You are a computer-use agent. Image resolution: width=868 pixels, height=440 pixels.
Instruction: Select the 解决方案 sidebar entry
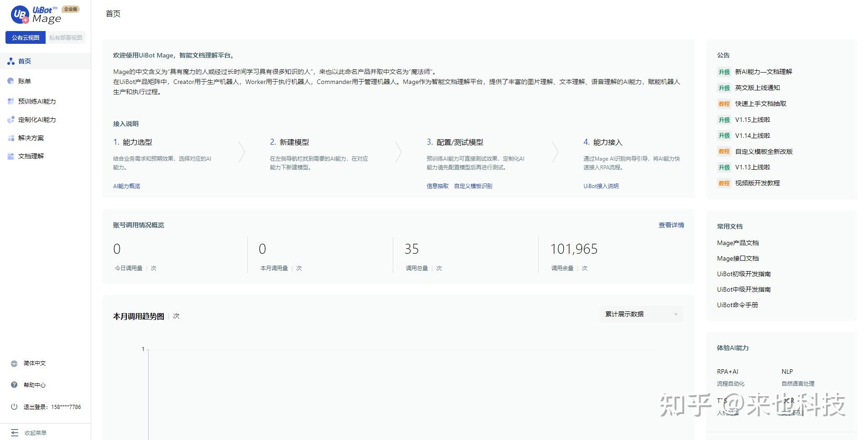31,137
